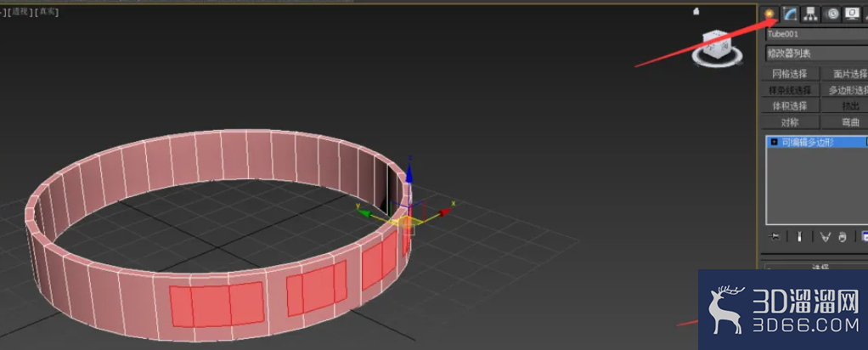Expand the 可编辑多边形 stack entry

pyautogui.click(x=774, y=143)
